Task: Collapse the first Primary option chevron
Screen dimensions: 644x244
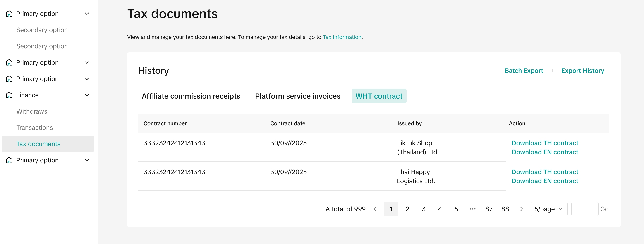Action: pos(87,14)
